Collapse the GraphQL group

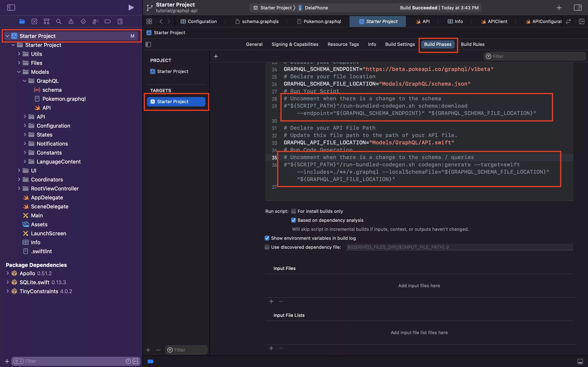tap(24, 81)
